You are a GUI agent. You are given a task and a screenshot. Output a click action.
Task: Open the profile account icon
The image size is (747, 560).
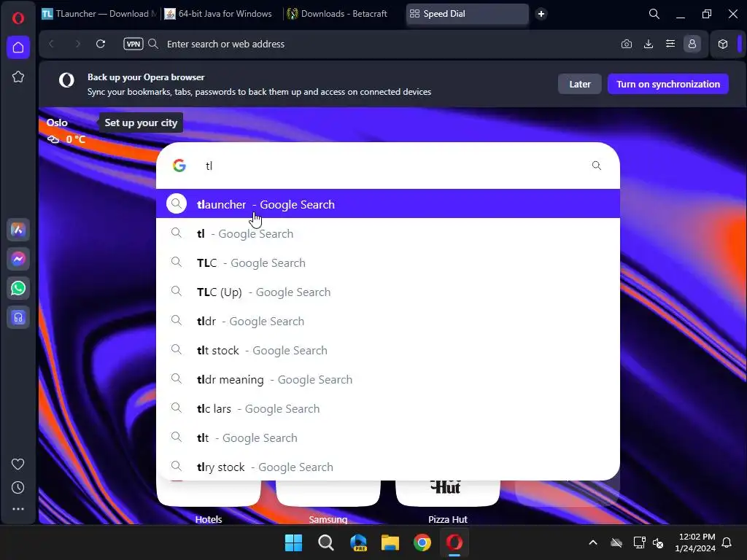pos(692,44)
